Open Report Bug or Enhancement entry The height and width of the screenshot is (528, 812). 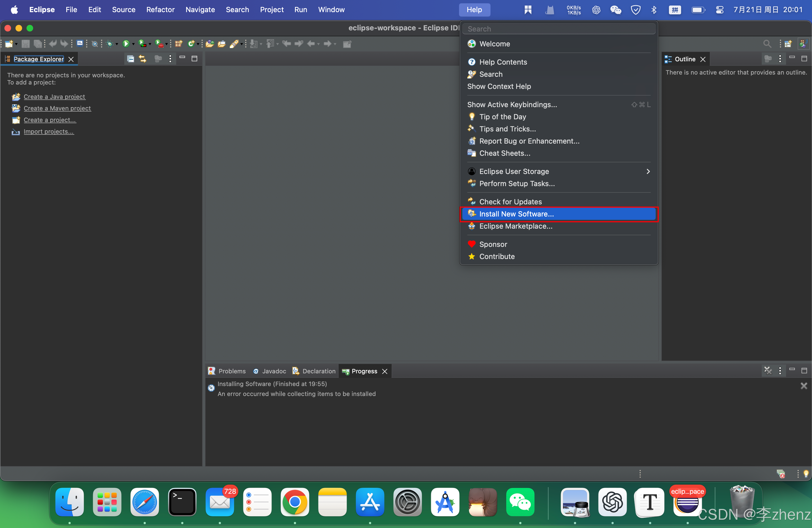[558, 141]
